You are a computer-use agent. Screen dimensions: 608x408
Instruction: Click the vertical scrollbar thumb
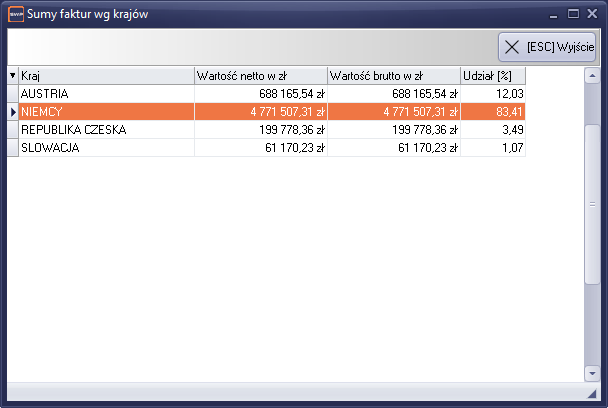point(592,205)
